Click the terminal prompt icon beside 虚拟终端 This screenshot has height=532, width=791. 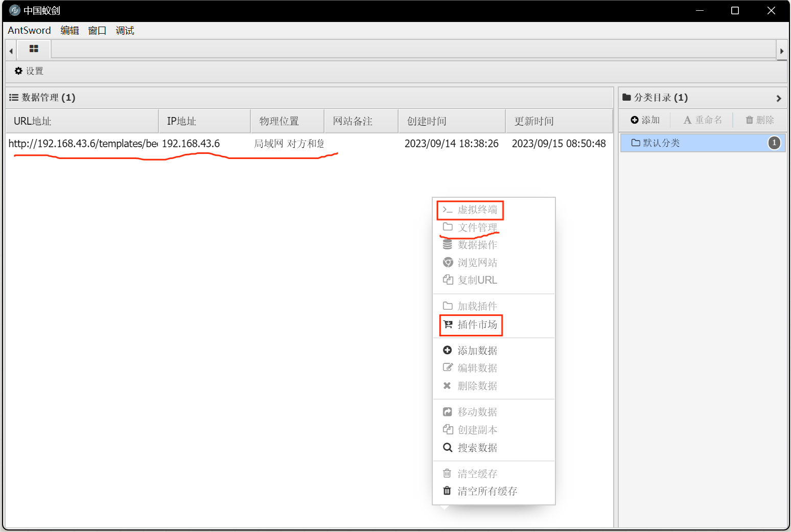pyautogui.click(x=448, y=210)
